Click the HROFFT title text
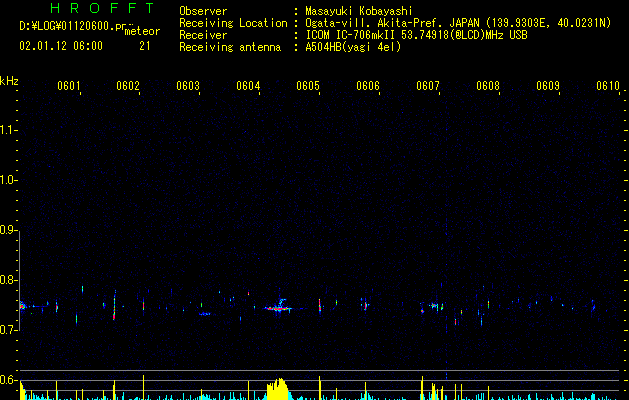The image size is (629, 400). pyautogui.click(x=102, y=8)
